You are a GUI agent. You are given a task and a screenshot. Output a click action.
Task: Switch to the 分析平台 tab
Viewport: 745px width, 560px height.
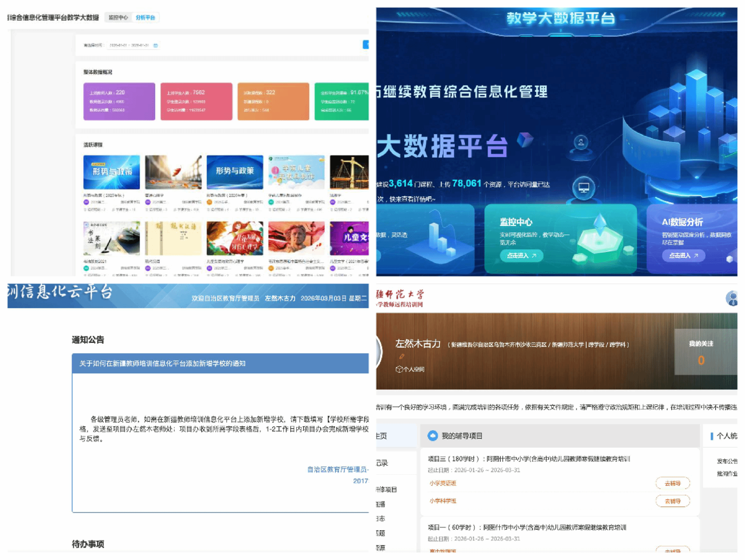click(145, 17)
